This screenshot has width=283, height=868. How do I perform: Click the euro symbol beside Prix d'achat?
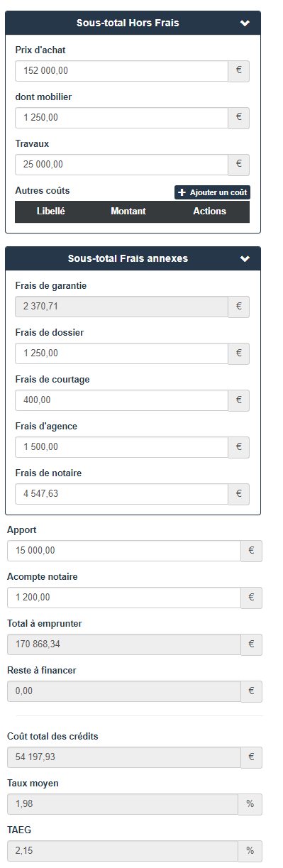pyautogui.click(x=239, y=71)
